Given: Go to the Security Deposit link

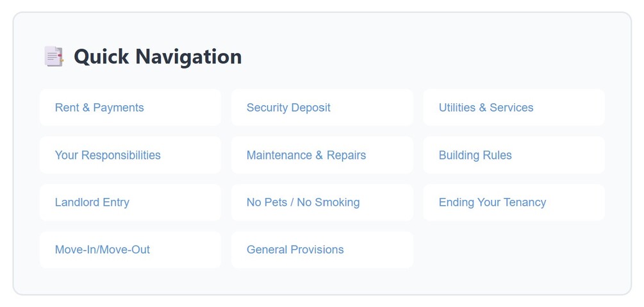Looking at the screenshot, I should 288,108.
